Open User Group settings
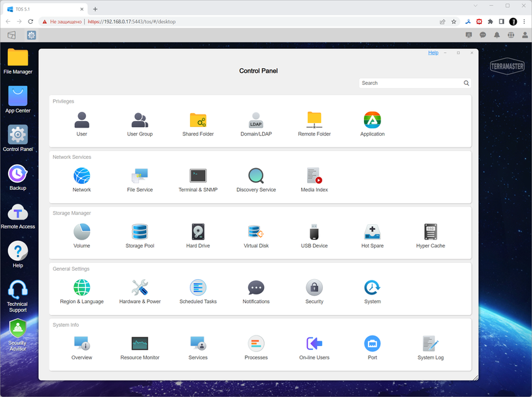 pyautogui.click(x=140, y=124)
